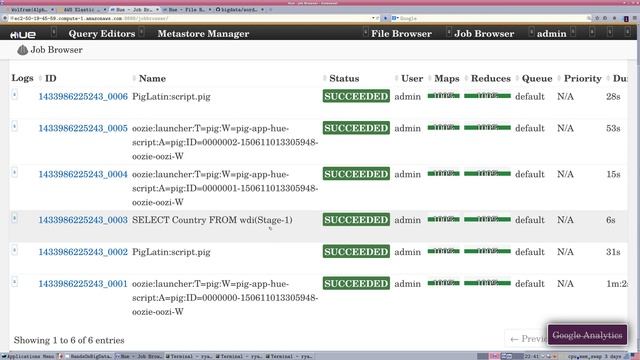640x360 pixels.
Task: Open logs for job 1433986225243_0005
Action: pyautogui.click(x=14, y=127)
